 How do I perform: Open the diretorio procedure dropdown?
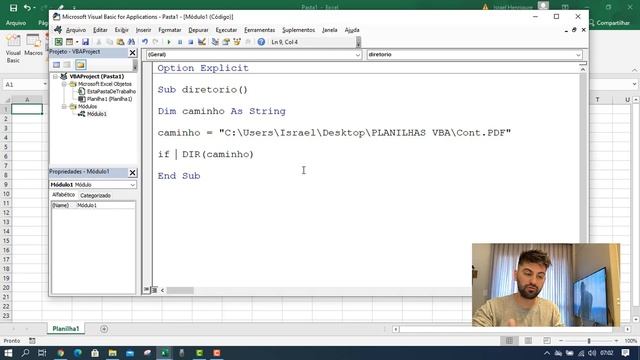pos(578,55)
